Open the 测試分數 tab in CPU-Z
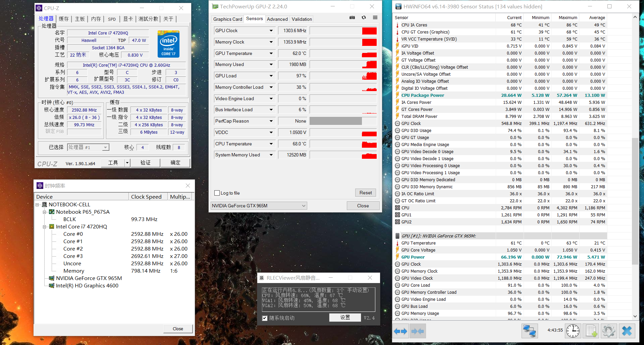This screenshot has height=345, width=644. (148, 19)
